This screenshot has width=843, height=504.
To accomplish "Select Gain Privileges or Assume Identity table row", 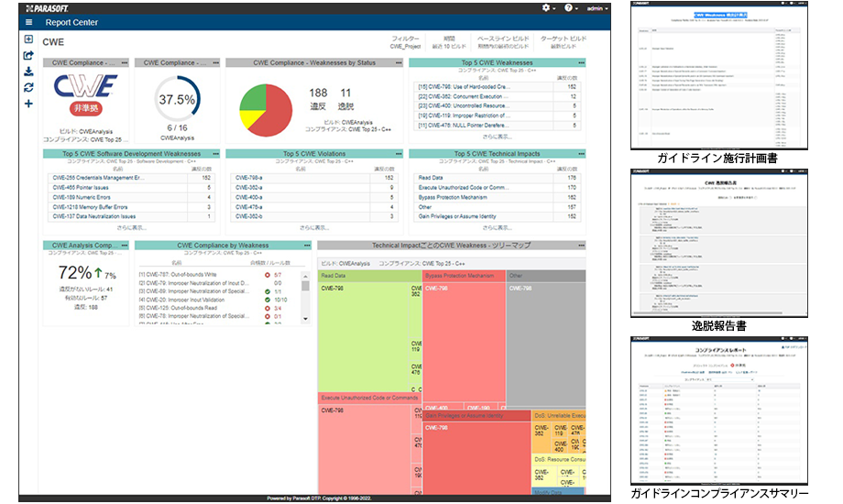I will pyautogui.click(x=497, y=216).
